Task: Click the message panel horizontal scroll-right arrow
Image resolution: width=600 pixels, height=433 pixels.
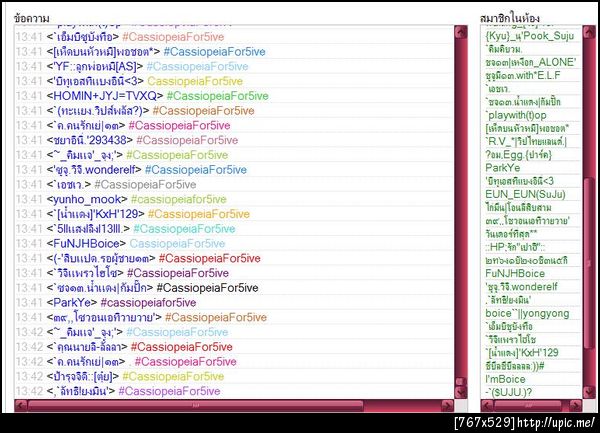Action: 447,405
